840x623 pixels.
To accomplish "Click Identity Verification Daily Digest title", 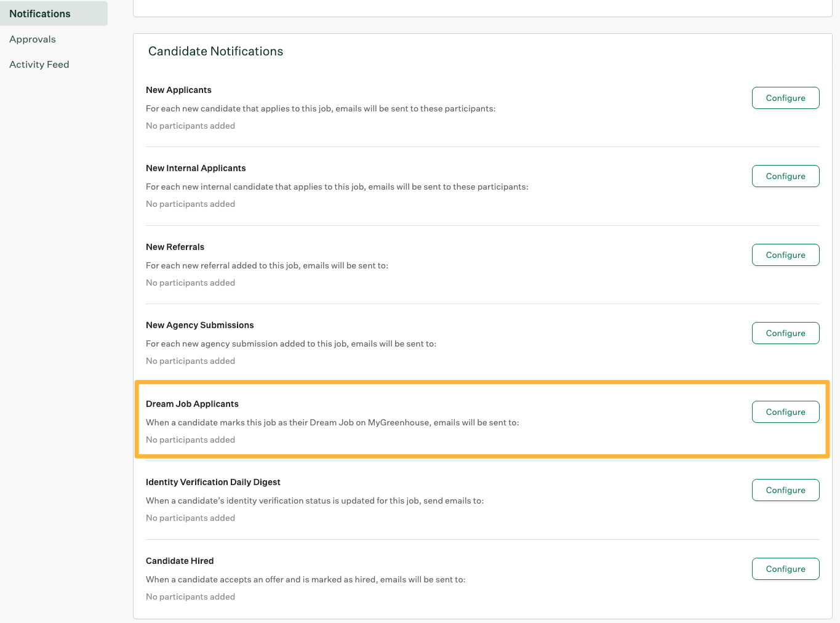I will tap(213, 482).
